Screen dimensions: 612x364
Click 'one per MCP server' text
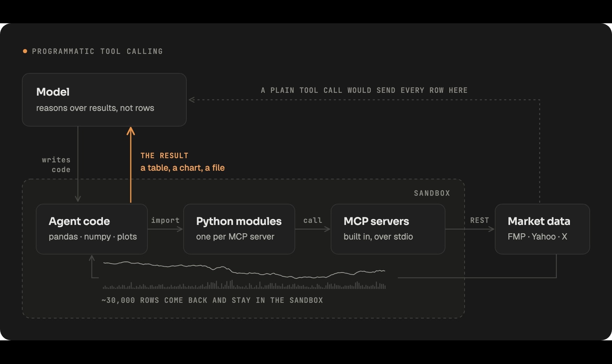(235, 237)
